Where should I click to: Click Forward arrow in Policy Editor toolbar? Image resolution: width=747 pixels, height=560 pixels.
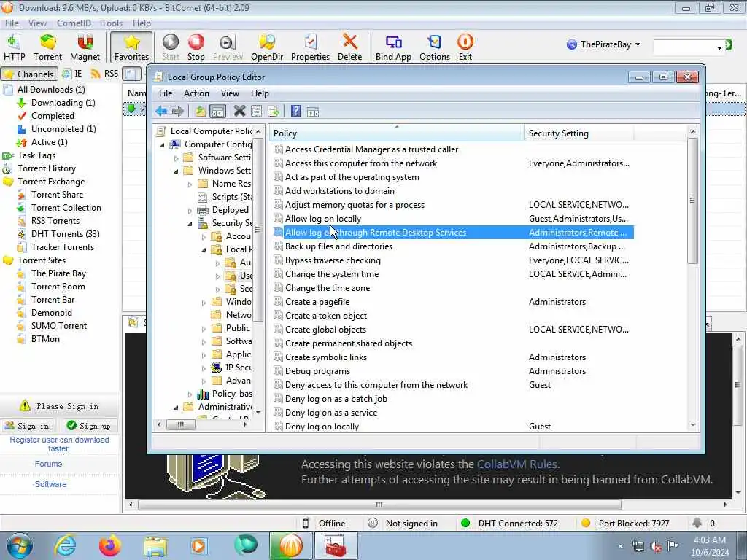(x=178, y=112)
